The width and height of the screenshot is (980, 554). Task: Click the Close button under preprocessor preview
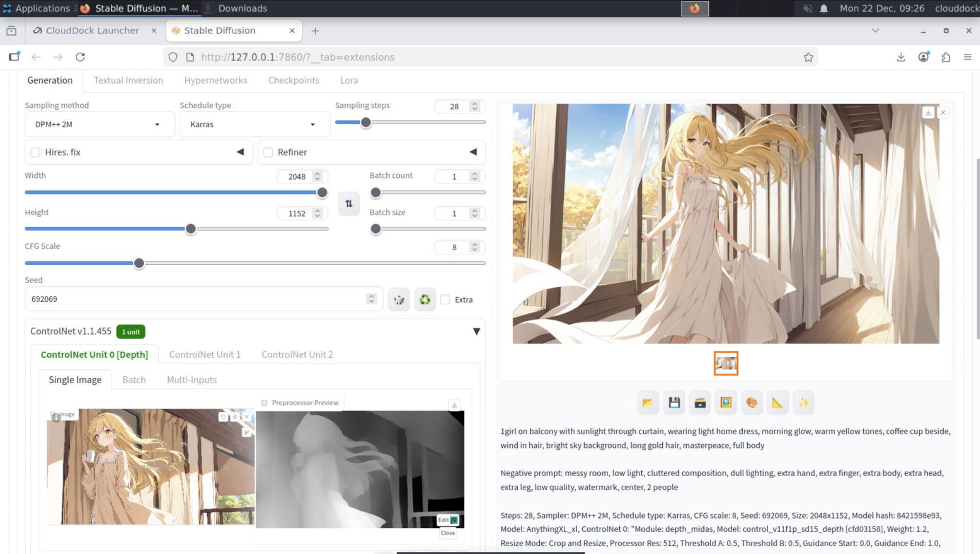447,533
